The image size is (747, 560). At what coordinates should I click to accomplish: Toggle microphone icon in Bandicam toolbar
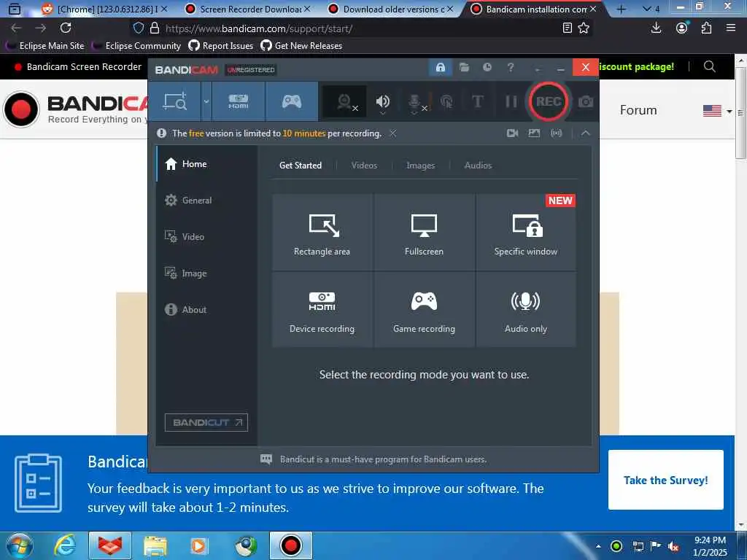point(414,101)
